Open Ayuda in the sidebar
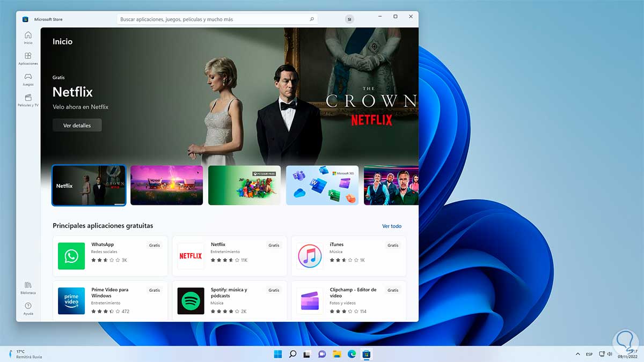 (x=28, y=308)
